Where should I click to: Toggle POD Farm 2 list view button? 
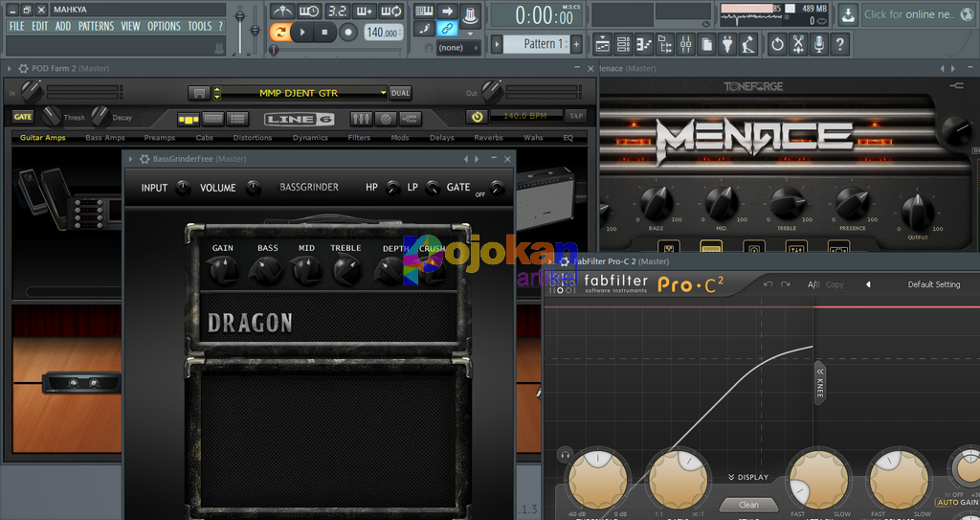[237, 118]
